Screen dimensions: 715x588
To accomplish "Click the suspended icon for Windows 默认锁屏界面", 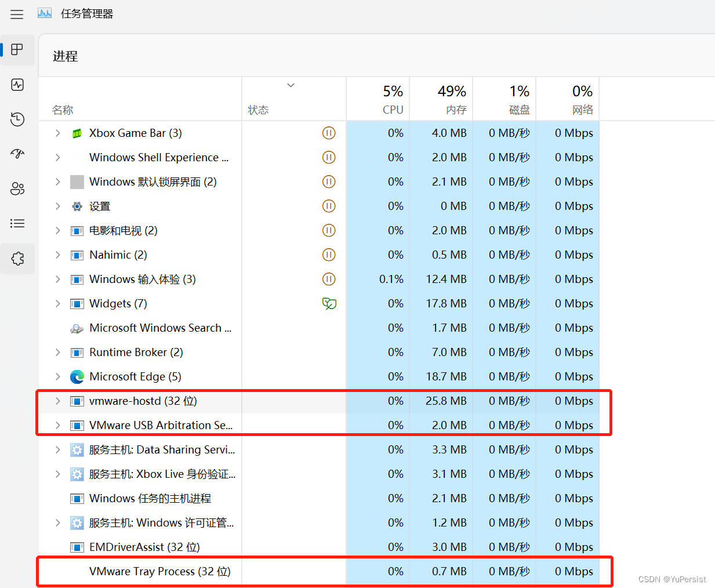I will coord(329,182).
